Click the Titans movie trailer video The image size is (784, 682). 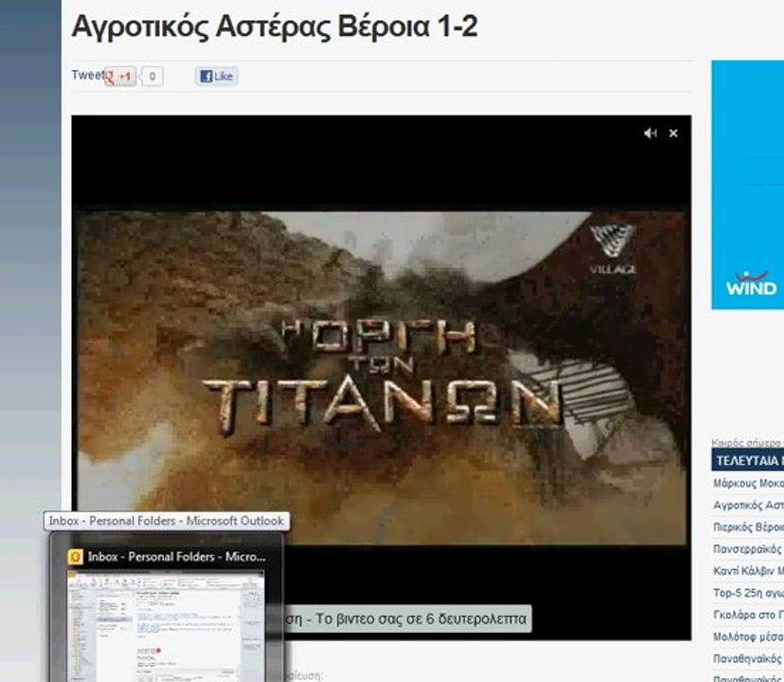point(383,378)
